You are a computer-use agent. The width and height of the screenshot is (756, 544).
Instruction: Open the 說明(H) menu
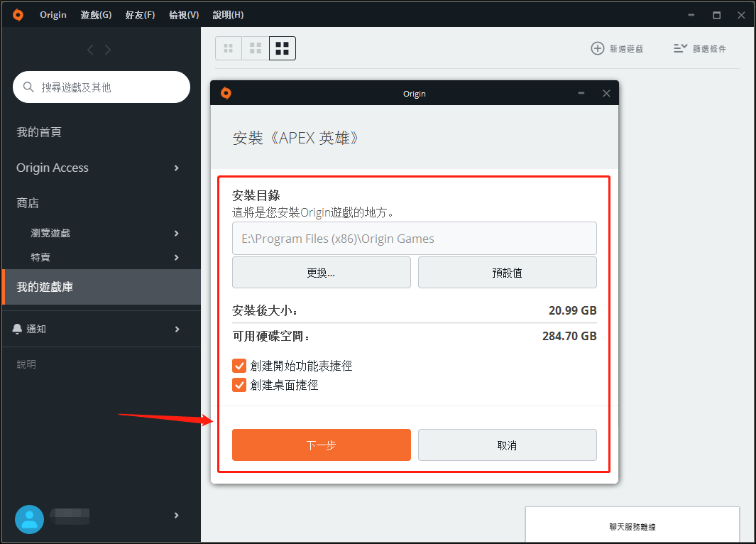228,15
